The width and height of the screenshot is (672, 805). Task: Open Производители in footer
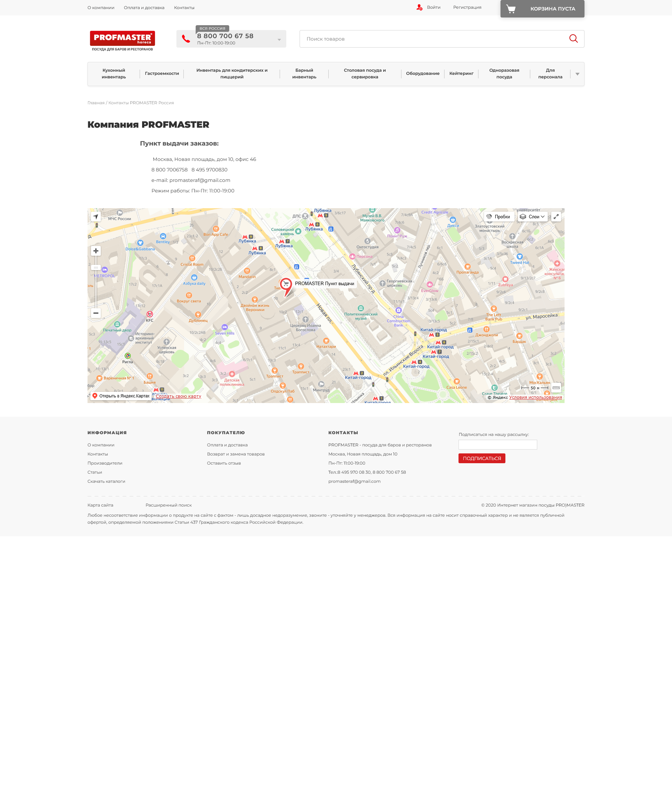105,463
